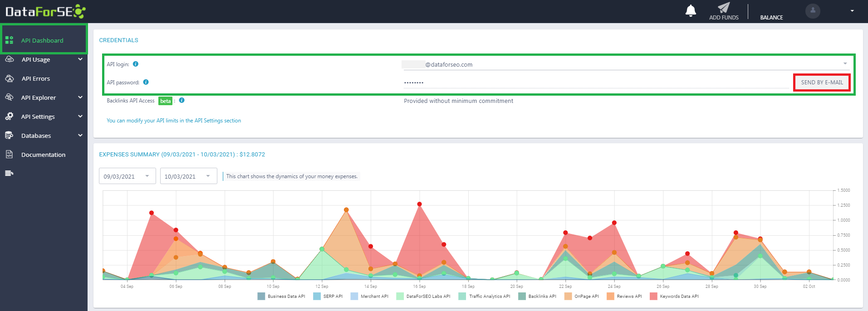Click the @dataforseo.com login value
The width and height of the screenshot is (868, 311).
point(449,64)
